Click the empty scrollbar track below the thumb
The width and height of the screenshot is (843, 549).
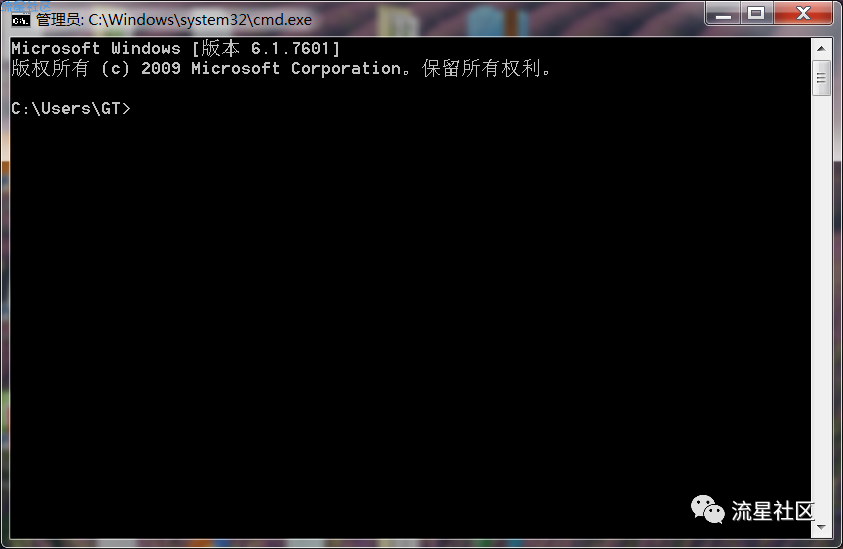[x=821, y=306]
